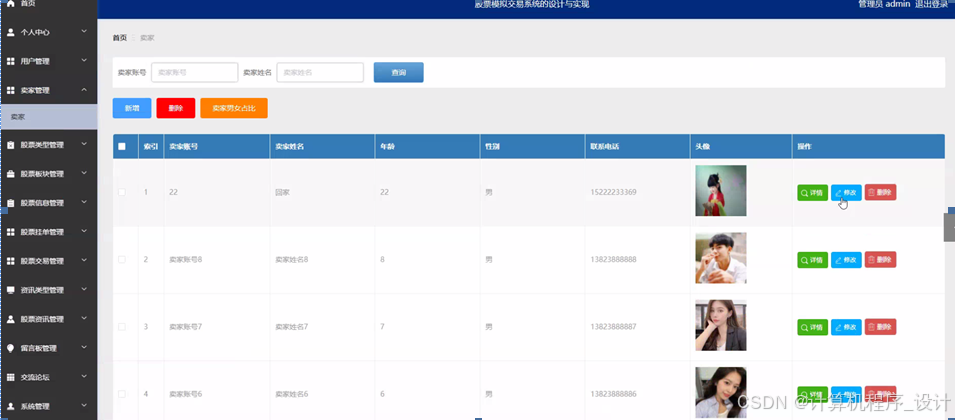Click the cell 卖家账号8
This screenshot has width=955, height=420.
pos(186,259)
